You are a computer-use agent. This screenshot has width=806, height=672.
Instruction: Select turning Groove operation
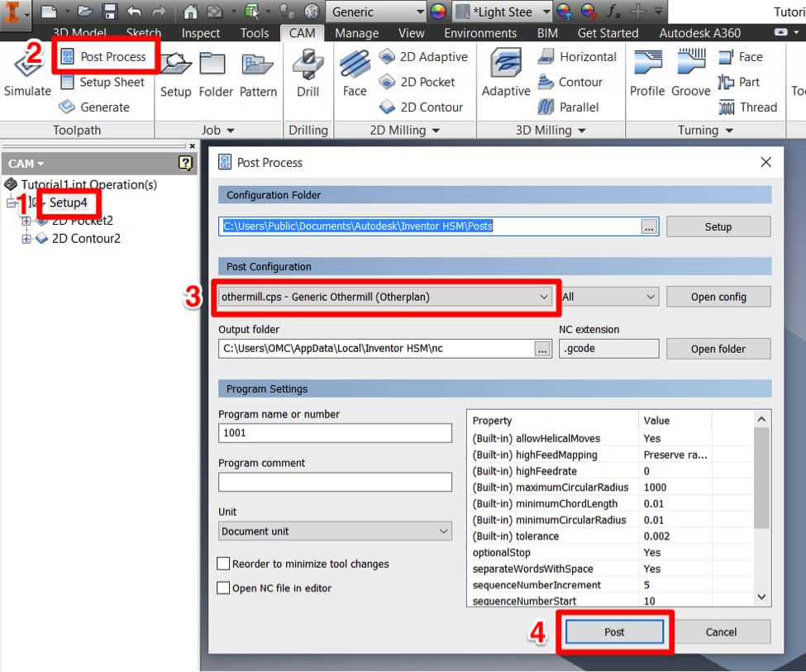pyautogui.click(x=691, y=73)
